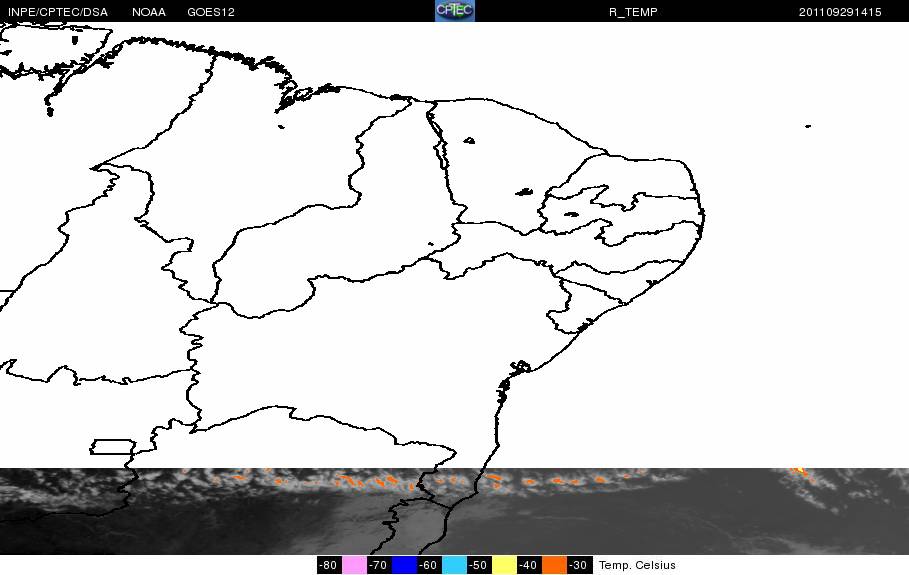Screen dimensions: 909x575
Task: Click the NOAA label in the header
Action: click(149, 12)
